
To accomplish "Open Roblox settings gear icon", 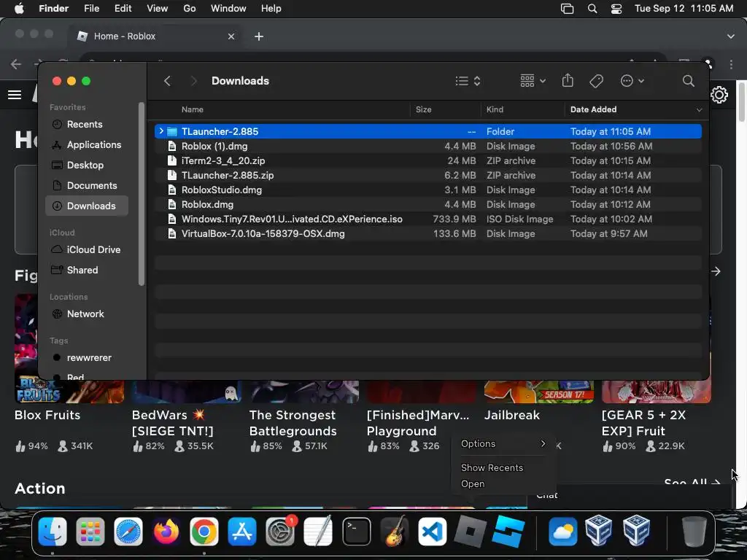I will [x=719, y=95].
